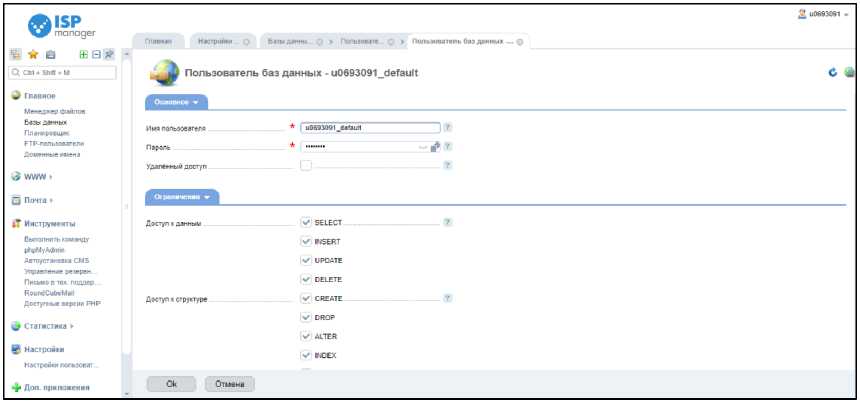Screen dimensions: 860x403
Task: Expand all menu sections with the plus icon
Action: 83,54
